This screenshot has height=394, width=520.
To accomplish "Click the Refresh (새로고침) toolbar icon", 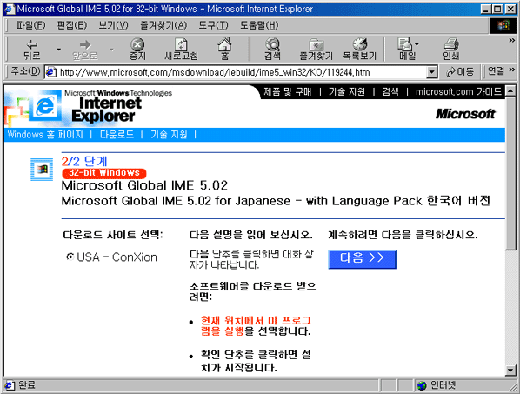I will click(181, 49).
